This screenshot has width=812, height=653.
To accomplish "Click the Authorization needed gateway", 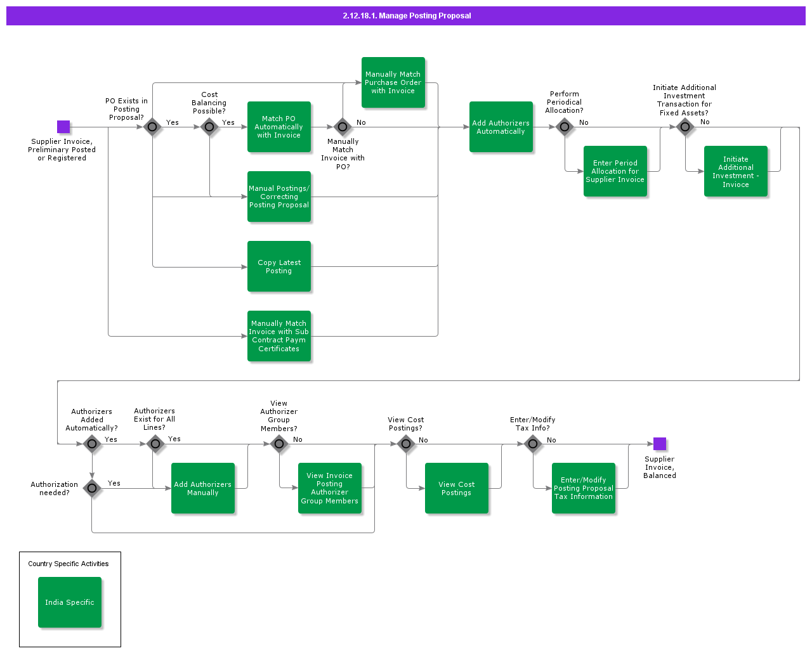I will pos(92,488).
